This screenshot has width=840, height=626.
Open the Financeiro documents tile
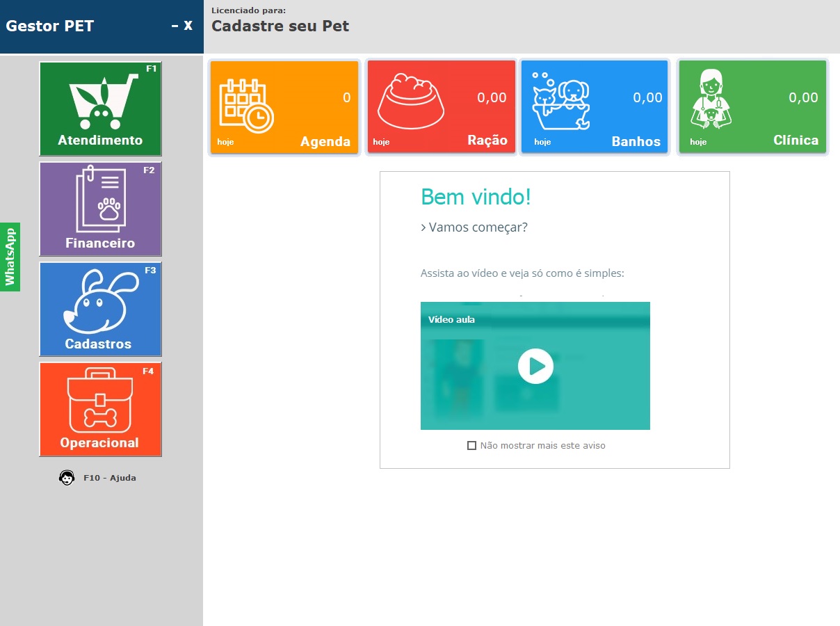coord(100,209)
